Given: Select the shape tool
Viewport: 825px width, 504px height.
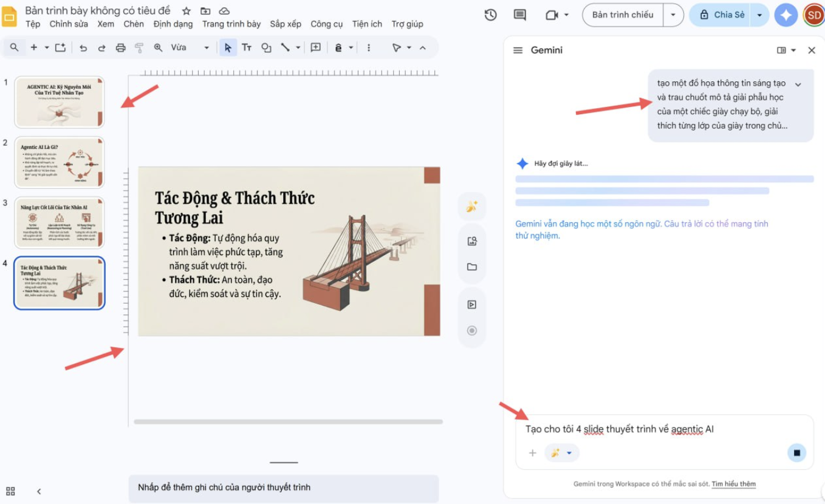Looking at the screenshot, I should click(x=266, y=47).
